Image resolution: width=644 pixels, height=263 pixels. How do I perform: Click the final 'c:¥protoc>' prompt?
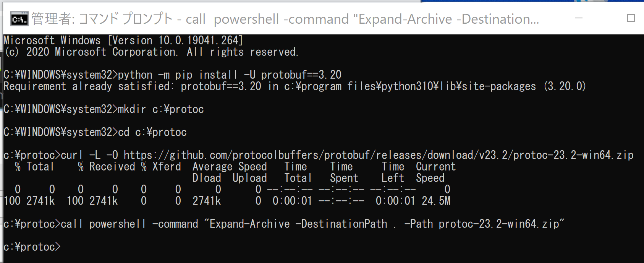pyautogui.click(x=32, y=247)
